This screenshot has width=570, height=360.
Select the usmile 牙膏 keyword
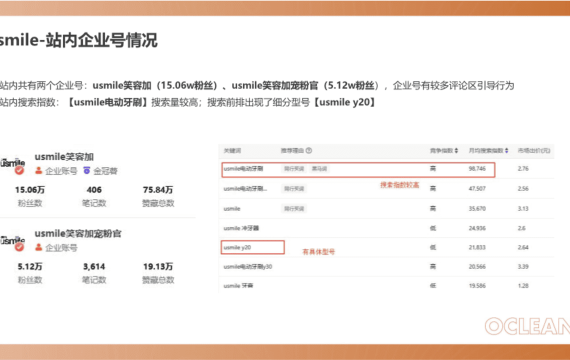[238, 286]
